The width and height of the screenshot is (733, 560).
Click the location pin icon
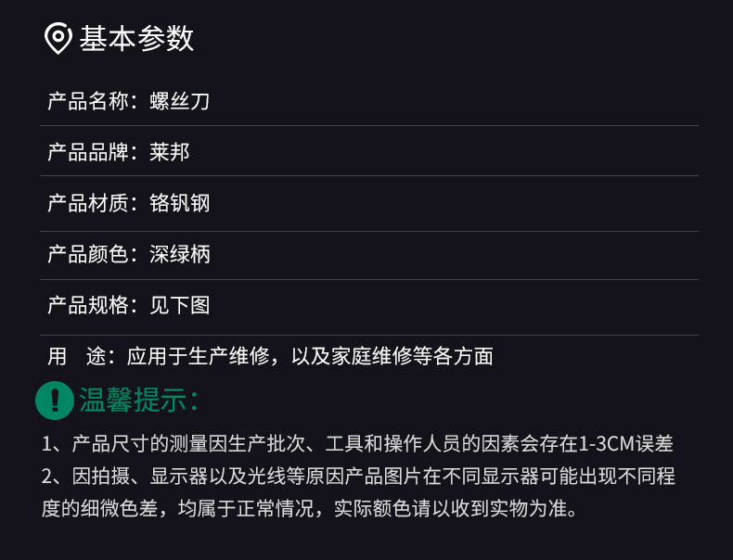[x=58, y=39]
